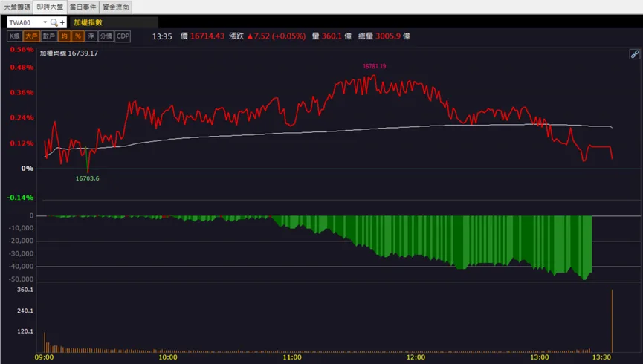
Task: Click the -10,000 axis label
Action: [22, 228]
